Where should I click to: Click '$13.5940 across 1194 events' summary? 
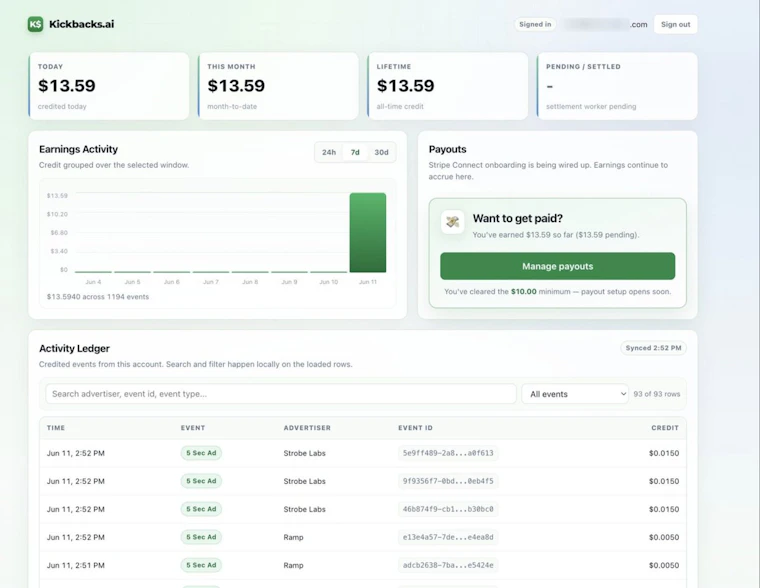pos(98,297)
